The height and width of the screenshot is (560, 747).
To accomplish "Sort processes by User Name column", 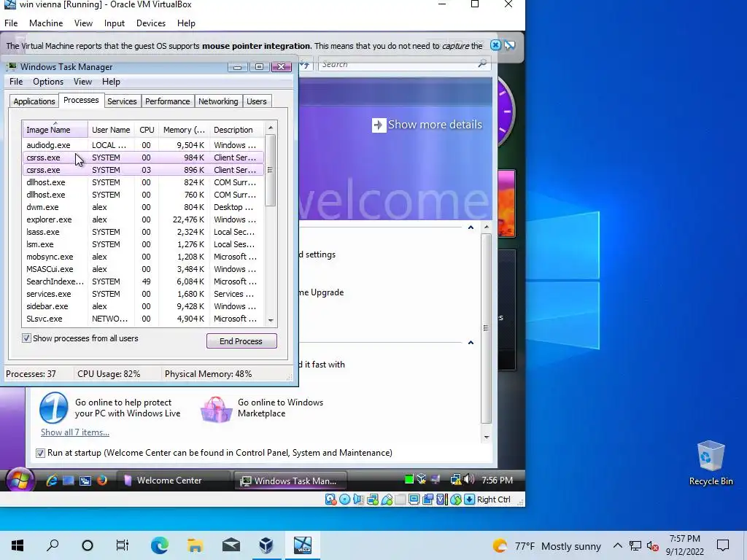I will point(111,130).
